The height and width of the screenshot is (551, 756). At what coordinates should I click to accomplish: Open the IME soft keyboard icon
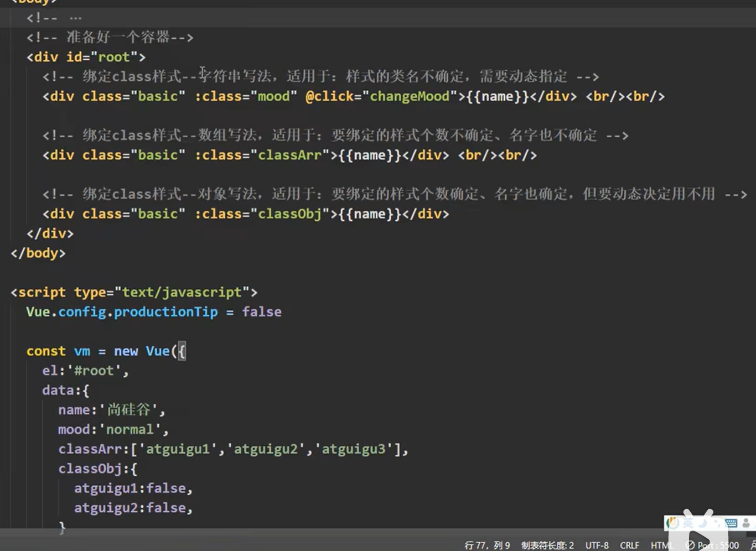coord(731,523)
